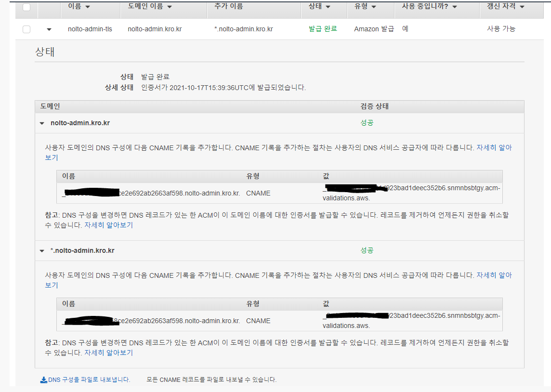Viewport: 551px width, 392px height.
Task: Click DNS 구성을 파일로 내보냅니다 link
Action: coord(89,379)
